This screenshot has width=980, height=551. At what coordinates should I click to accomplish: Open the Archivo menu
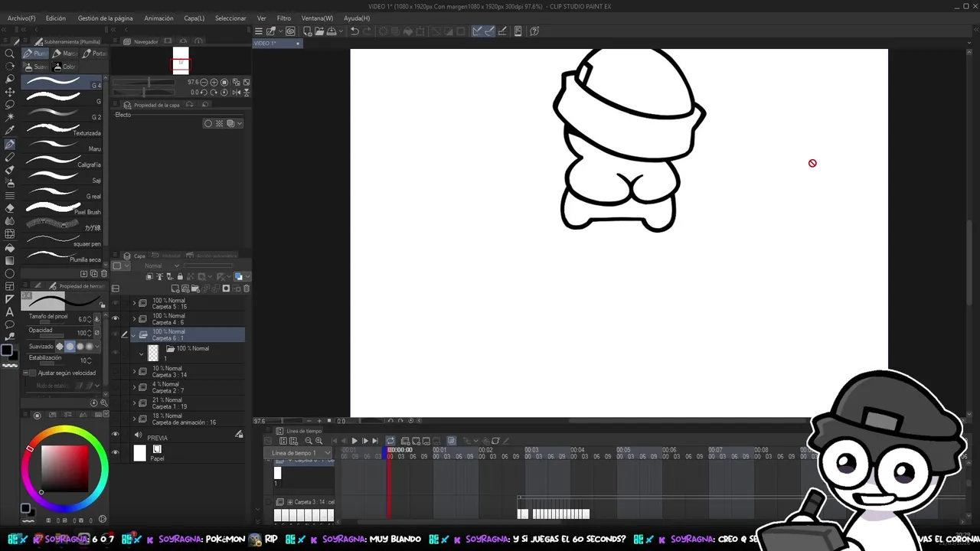click(21, 18)
